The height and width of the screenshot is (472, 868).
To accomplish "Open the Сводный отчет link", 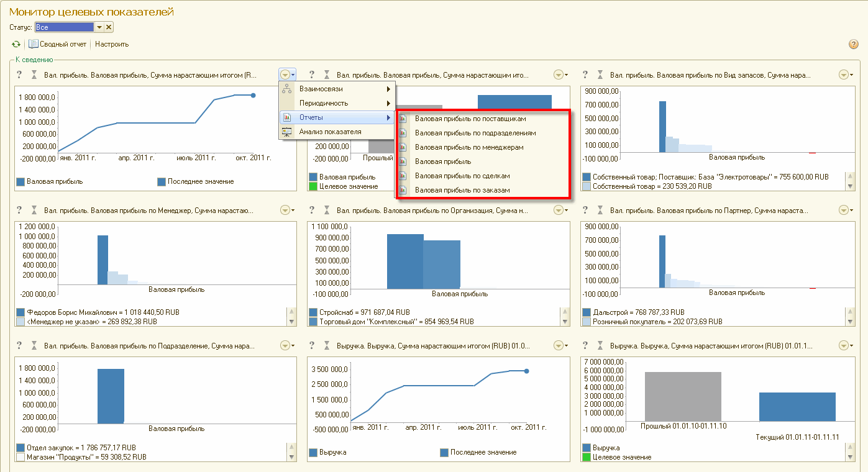I will click(63, 44).
